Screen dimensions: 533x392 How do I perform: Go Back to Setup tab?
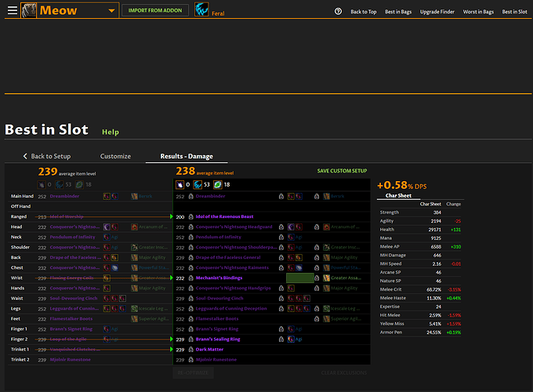pyautogui.click(x=47, y=156)
